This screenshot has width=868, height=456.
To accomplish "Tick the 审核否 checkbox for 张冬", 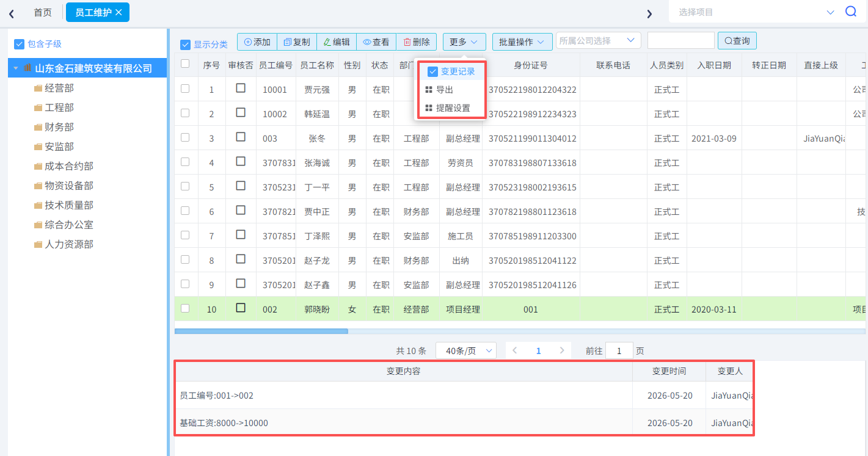I will point(241,137).
